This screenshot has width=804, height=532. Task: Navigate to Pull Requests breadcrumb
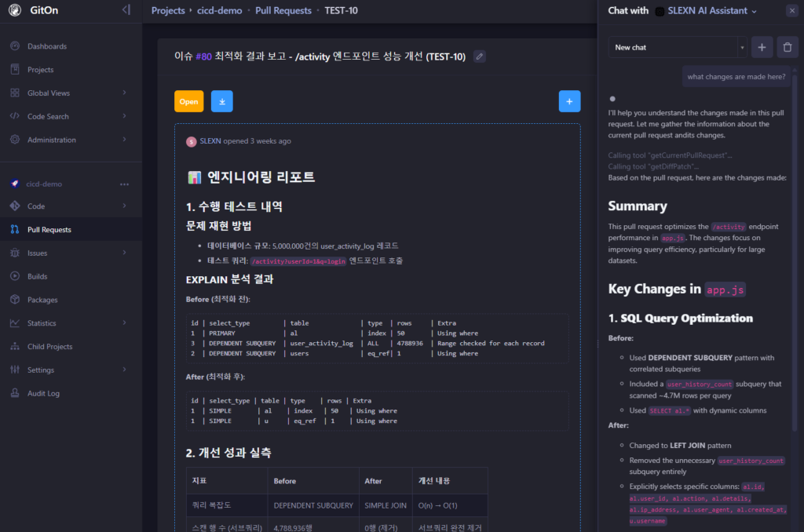coord(261,11)
